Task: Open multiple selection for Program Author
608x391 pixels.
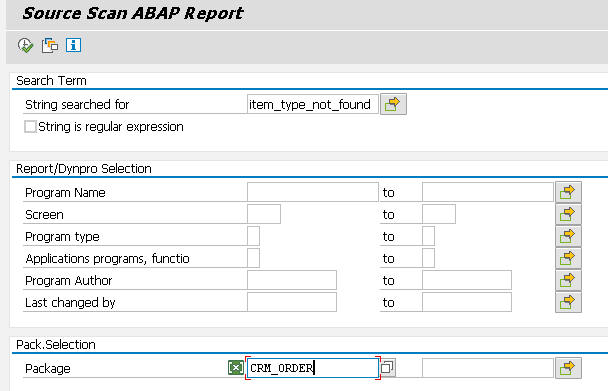Action: [568, 280]
